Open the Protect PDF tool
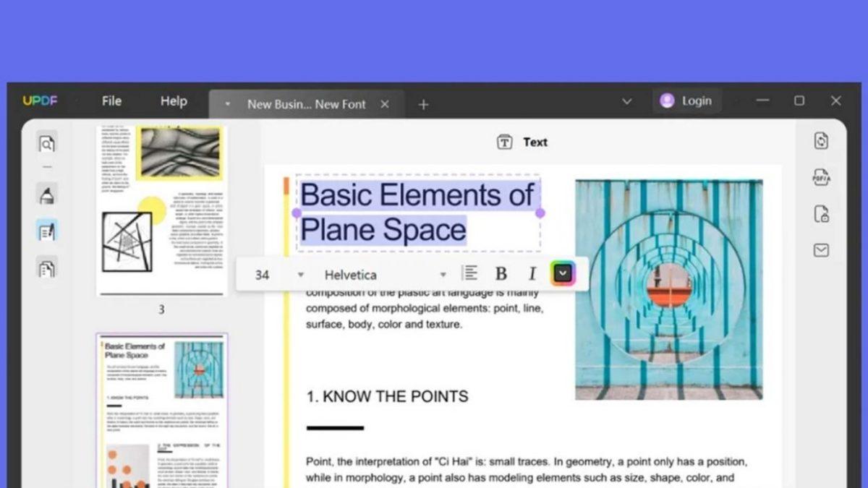The image size is (868, 488). pyautogui.click(x=821, y=214)
